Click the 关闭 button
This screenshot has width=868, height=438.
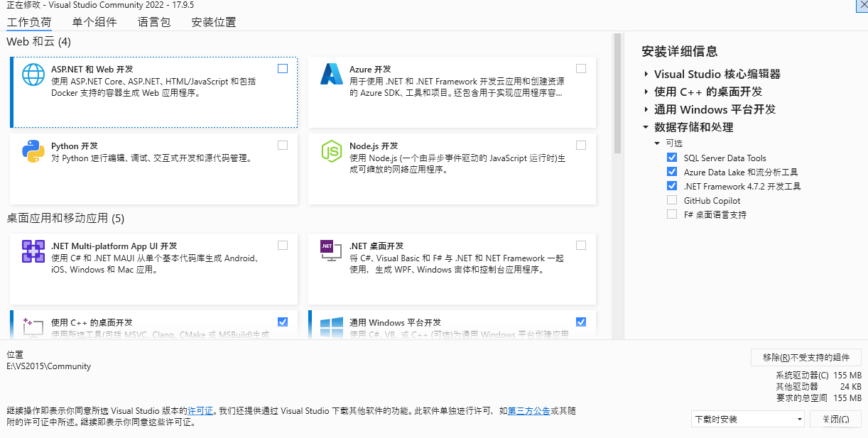coord(836,419)
